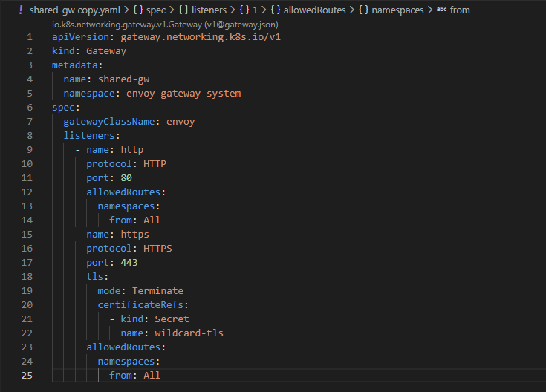Click line number 25 in the gutter
The image size is (546, 392).
click(x=27, y=375)
